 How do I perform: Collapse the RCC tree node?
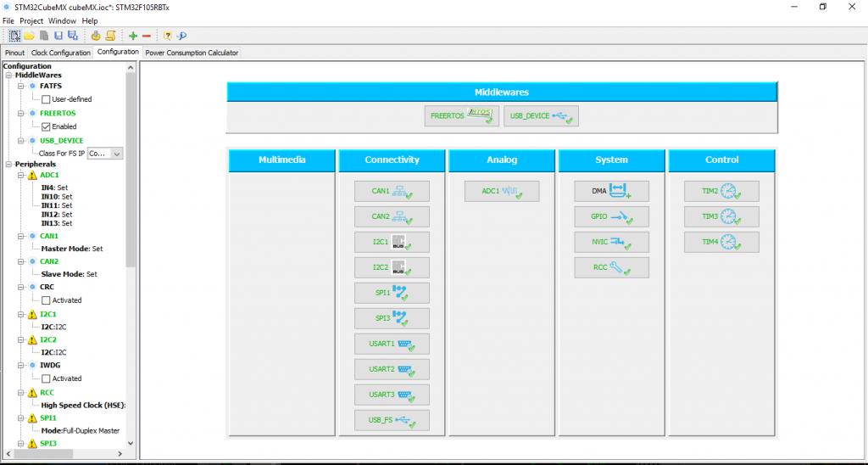(21, 392)
